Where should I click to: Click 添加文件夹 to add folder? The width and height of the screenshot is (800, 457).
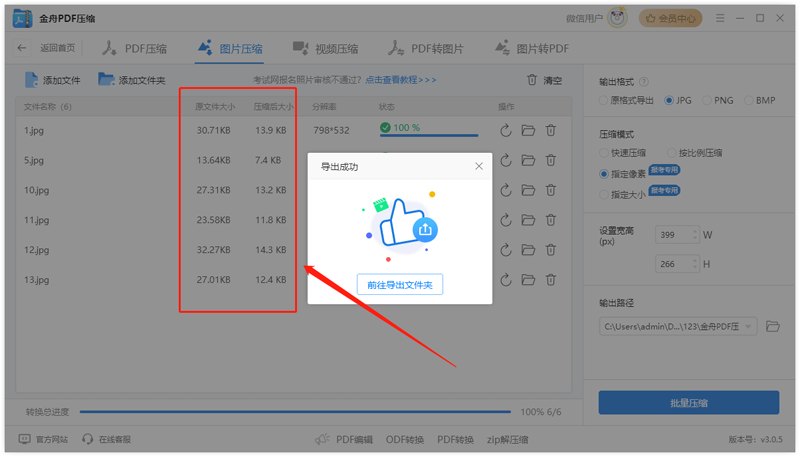[132, 80]
